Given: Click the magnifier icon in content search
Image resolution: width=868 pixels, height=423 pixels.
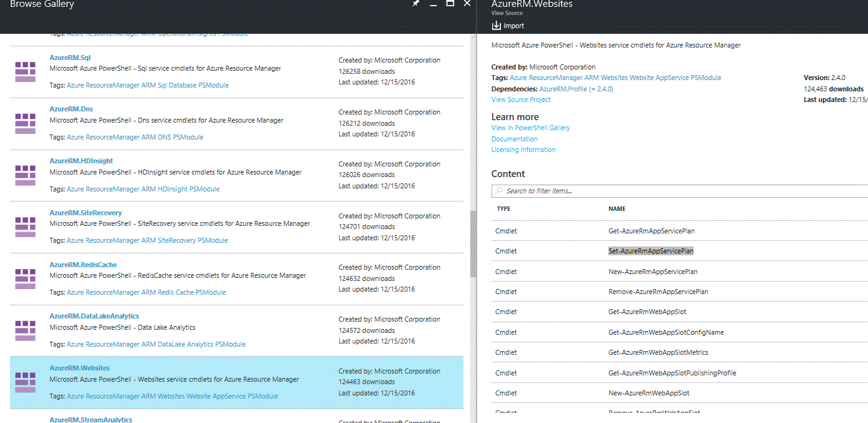Looking at the screenshot, I should click(x=499, y=191).
